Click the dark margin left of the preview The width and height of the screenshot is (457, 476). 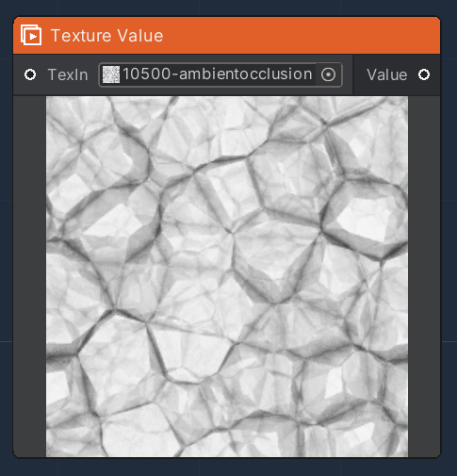(29, 276)
